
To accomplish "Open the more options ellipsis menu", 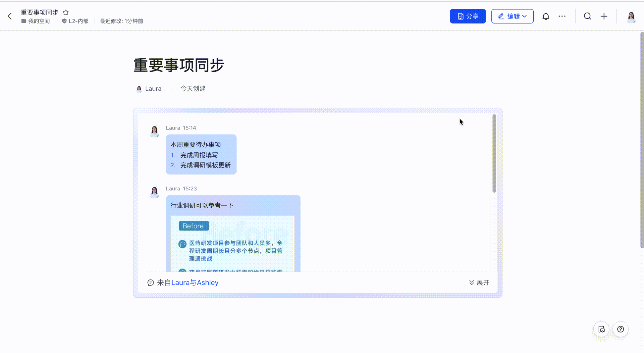I will tap(562, 16).
